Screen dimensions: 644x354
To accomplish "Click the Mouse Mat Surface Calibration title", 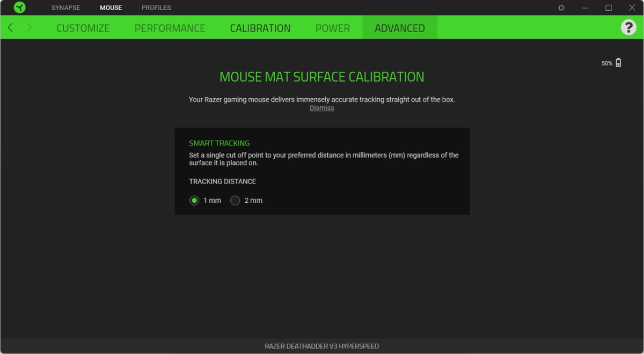I will click(322, 77).
